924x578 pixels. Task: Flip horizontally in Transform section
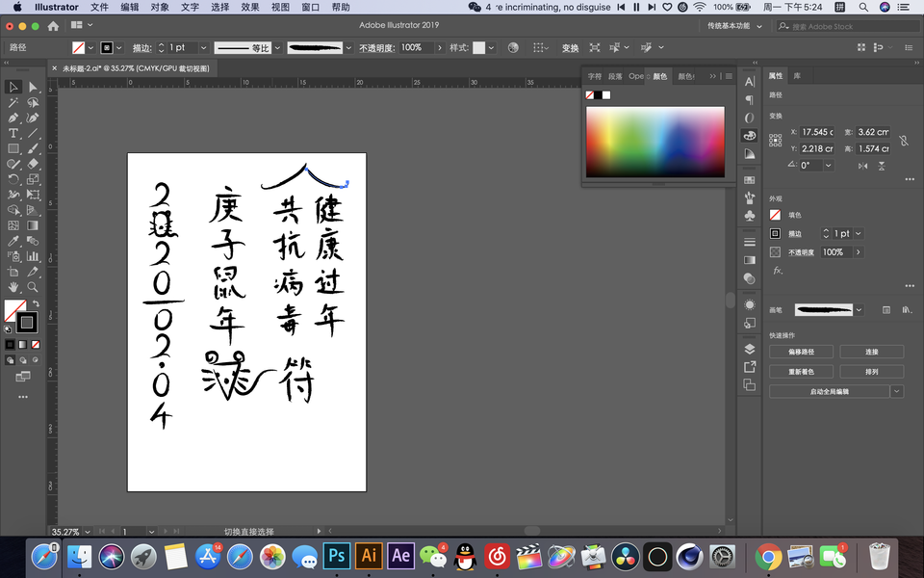click(862, 166)
